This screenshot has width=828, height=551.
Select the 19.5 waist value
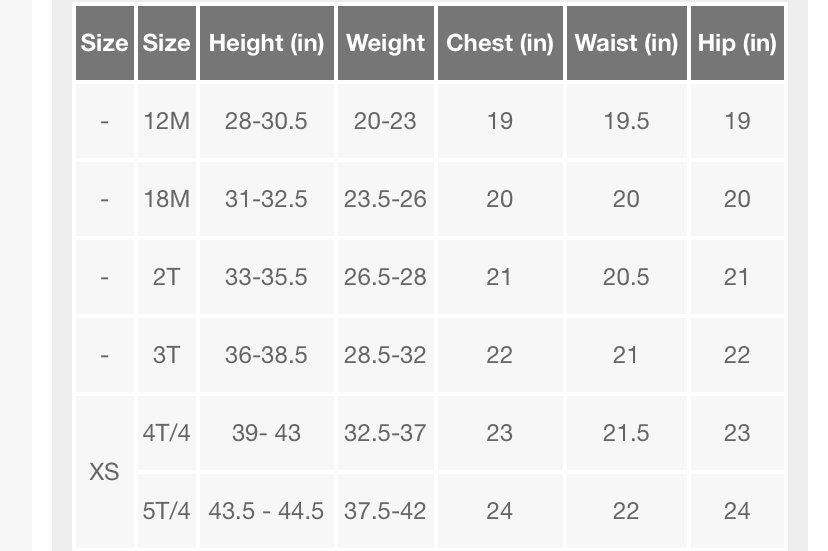point(626,121)
